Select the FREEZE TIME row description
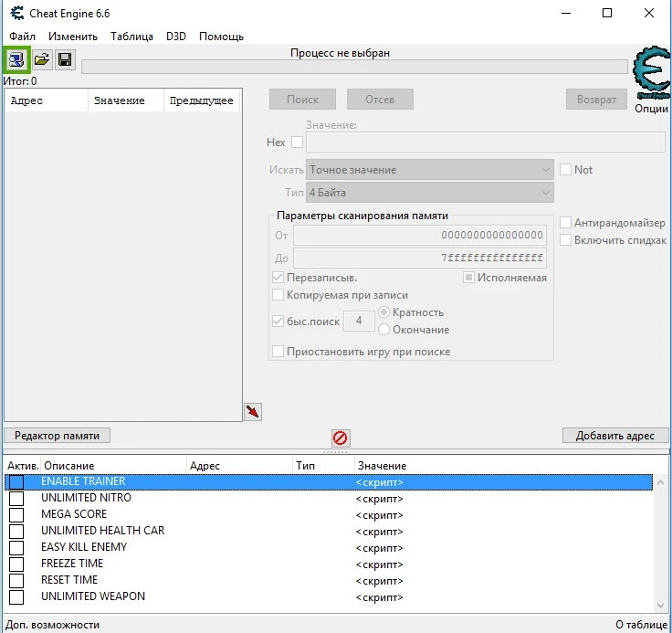 tap(72, 564)
